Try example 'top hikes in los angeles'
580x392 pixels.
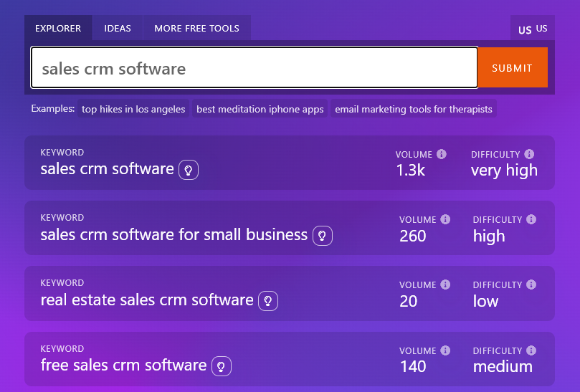[133, 109]
